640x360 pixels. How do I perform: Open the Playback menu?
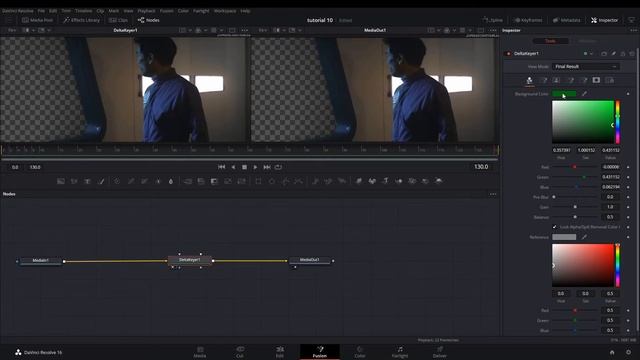point(146,11)
